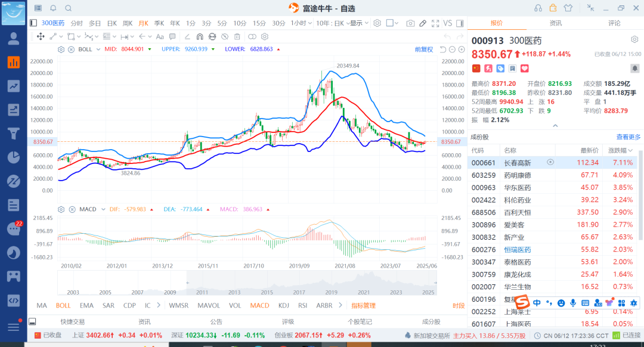Take a chart screenshot with camera icon
644x347 pixels.
(x=410, y=23)
